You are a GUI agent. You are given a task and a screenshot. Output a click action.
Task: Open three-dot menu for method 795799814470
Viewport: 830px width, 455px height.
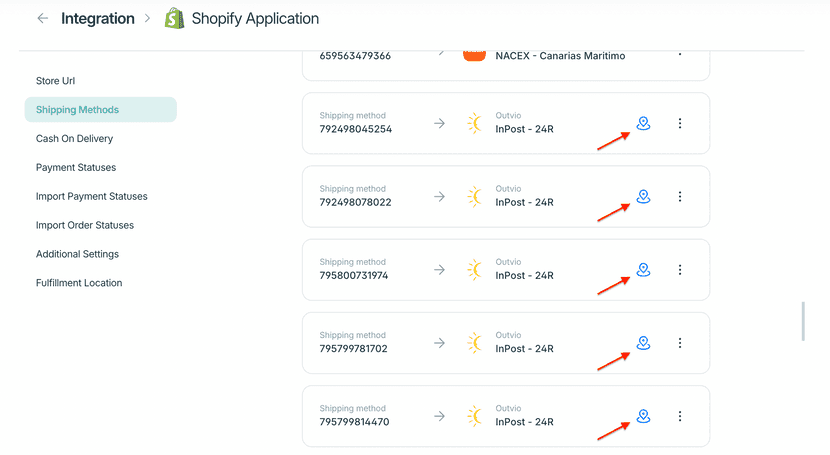[680, 416]
